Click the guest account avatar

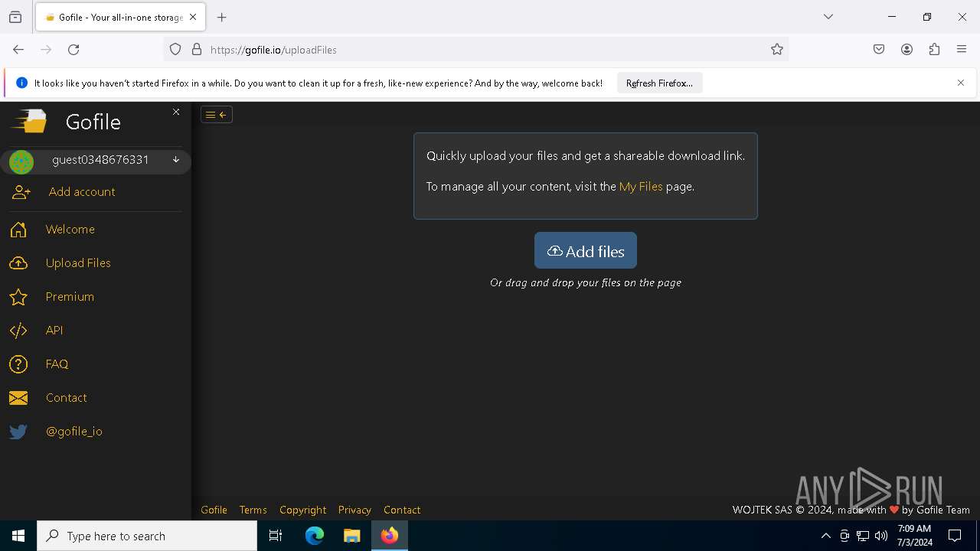point(21,161)
